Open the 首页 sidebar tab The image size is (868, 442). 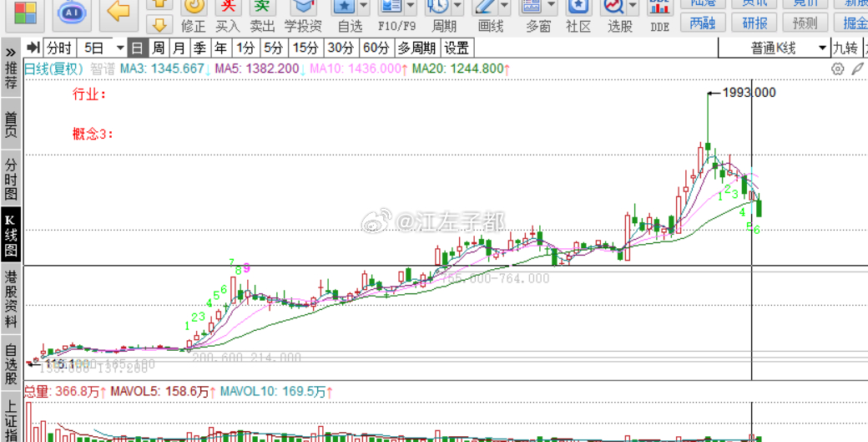tap(11, 124)
